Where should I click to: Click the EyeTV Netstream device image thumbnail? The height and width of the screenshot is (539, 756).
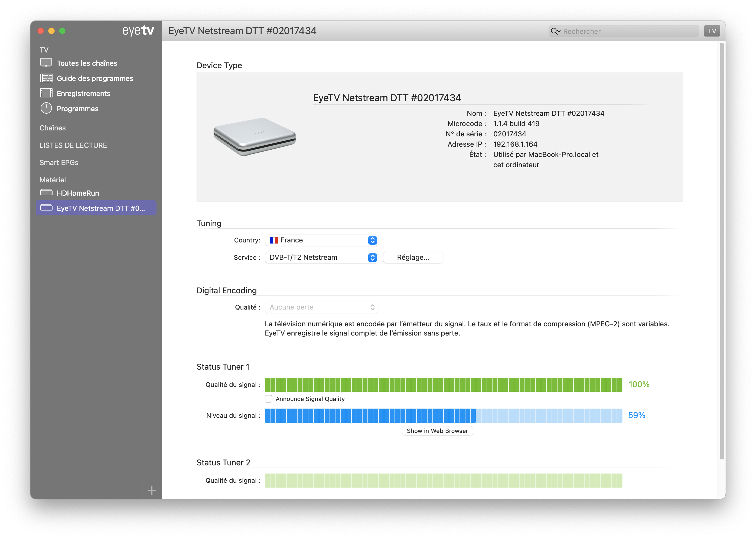[255, 137]
